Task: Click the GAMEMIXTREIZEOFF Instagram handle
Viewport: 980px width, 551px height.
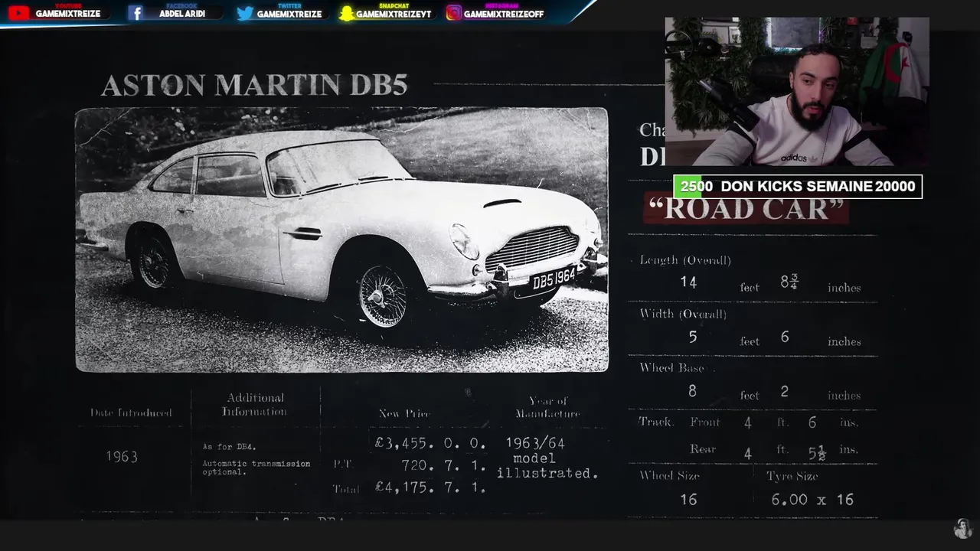Action: coord(504,14)
